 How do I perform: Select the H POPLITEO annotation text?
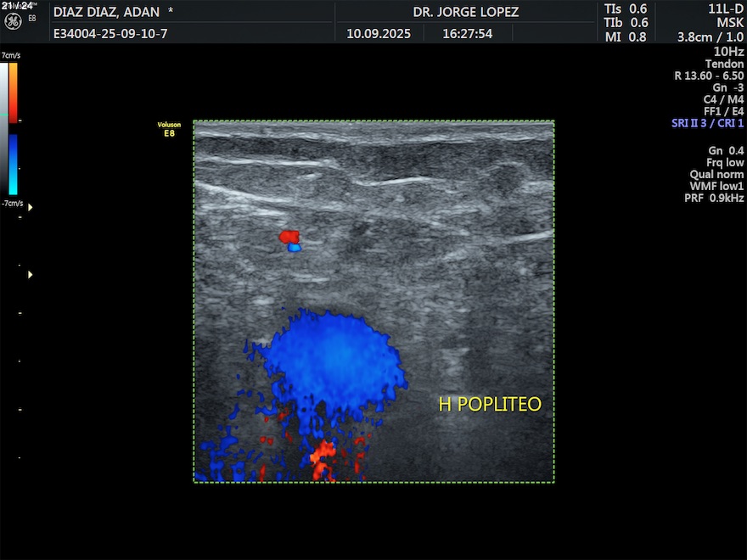click(489, 405)
